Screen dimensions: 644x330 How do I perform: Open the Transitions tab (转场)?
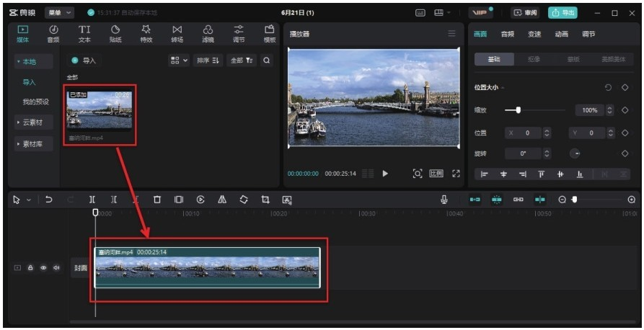pyautogui.click(x=177, y=34)
